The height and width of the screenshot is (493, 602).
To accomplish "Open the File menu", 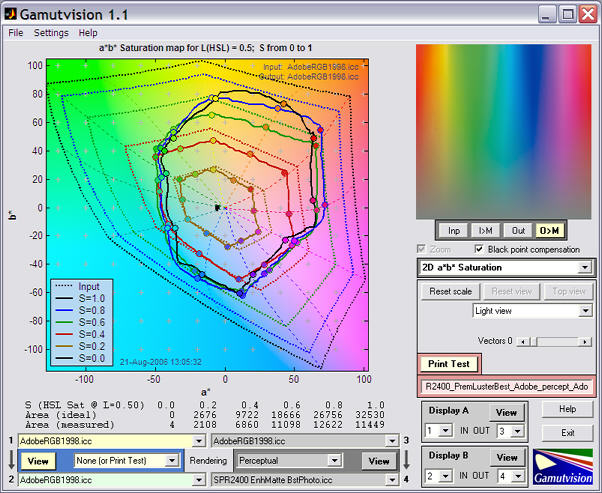I will [x=16, y=32].
